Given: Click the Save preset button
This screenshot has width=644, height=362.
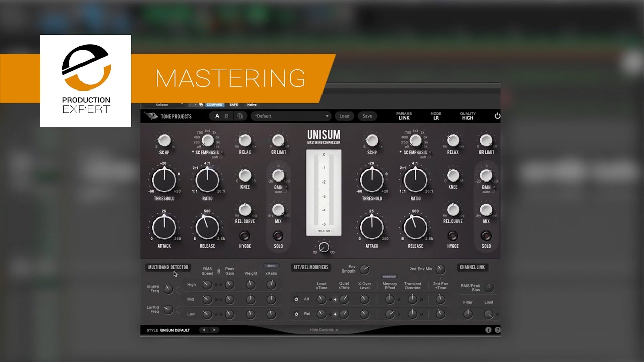Looking at the screenshot, I should pyautogui.click(x=367, y=116).
